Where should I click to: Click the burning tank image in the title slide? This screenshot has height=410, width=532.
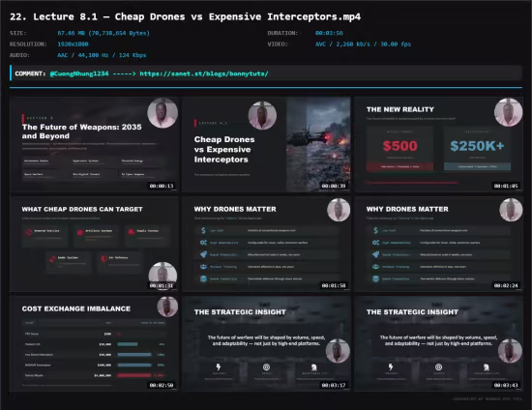point(318,145)
